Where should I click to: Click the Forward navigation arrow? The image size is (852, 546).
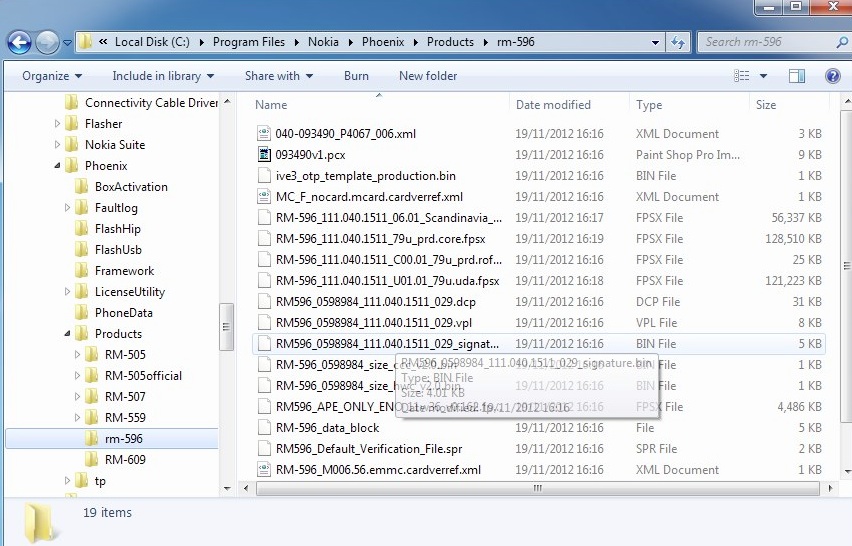click(x=47, y=42)
